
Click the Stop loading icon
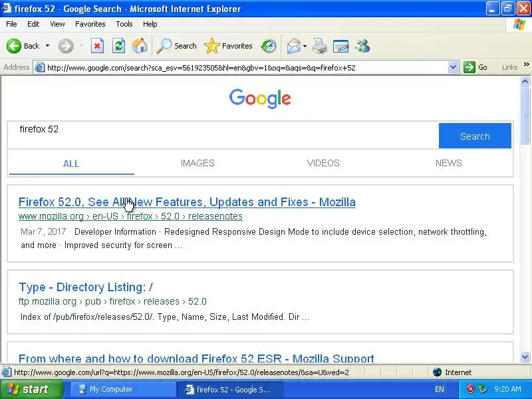(97, 46)
